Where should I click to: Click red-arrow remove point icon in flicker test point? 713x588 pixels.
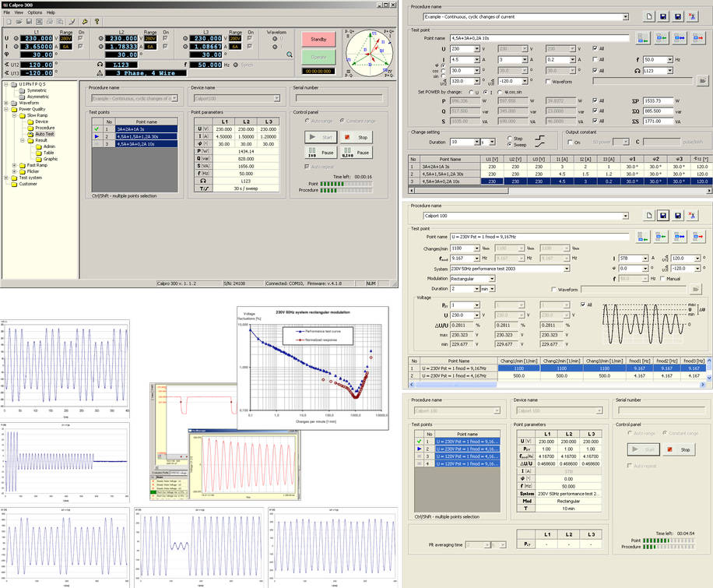698,237
